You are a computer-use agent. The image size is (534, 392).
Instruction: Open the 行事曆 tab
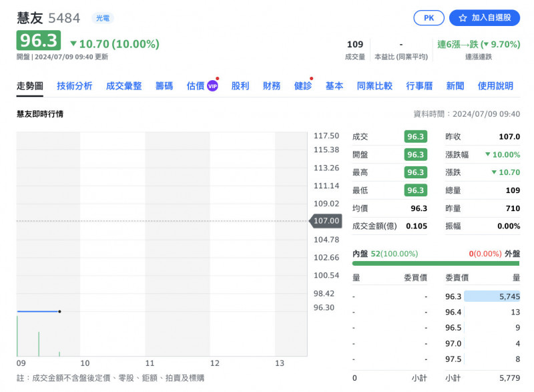click(x=419, y=86)
